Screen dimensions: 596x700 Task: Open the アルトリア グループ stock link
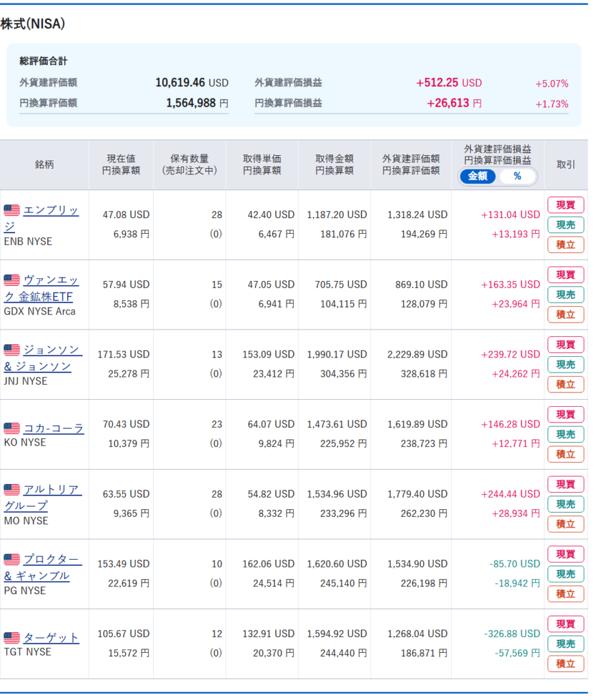[x=42, y=498]
